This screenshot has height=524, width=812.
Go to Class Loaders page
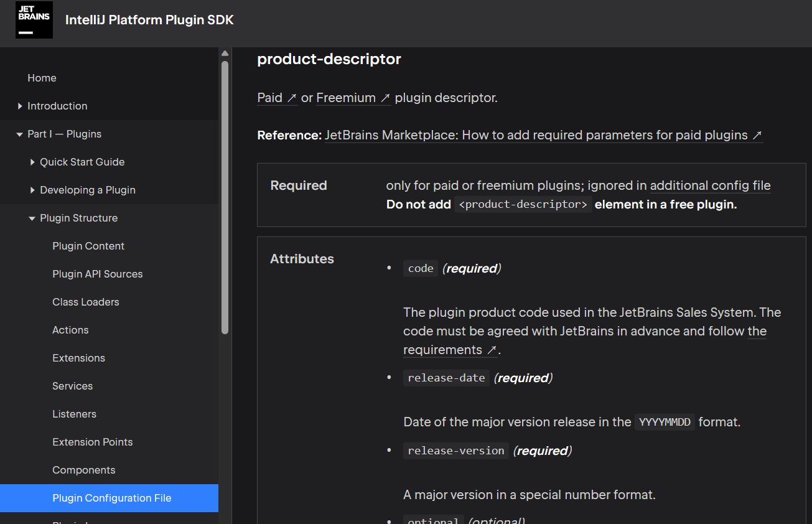[x=86, y=302]
